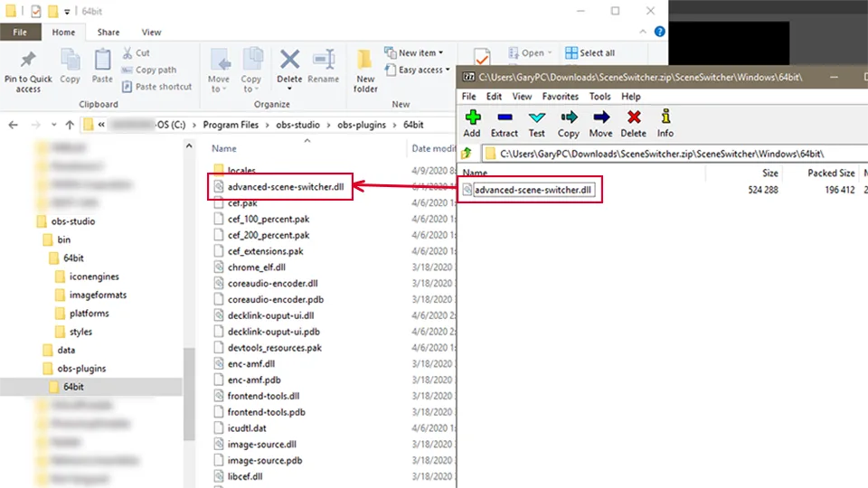The height and width of the screenshot is (488, 868).
Task: Click Rename in Explorer ribbon
Action: 324,66
